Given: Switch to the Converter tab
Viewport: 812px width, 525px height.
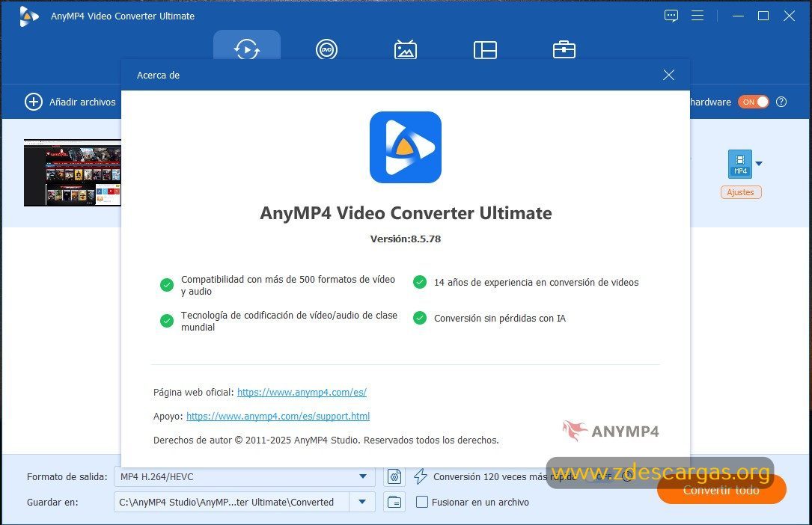Looking at the screenshot, I should pyautogui.click(x=247, y=49).
